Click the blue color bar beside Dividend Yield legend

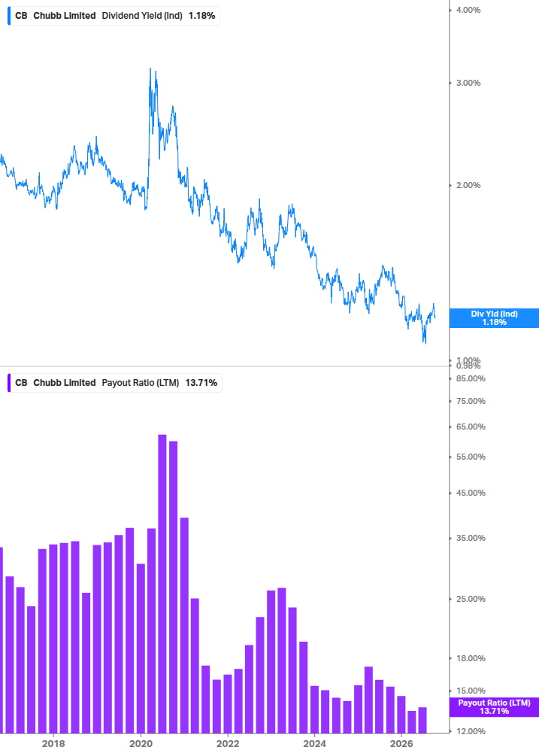[9, 16]
